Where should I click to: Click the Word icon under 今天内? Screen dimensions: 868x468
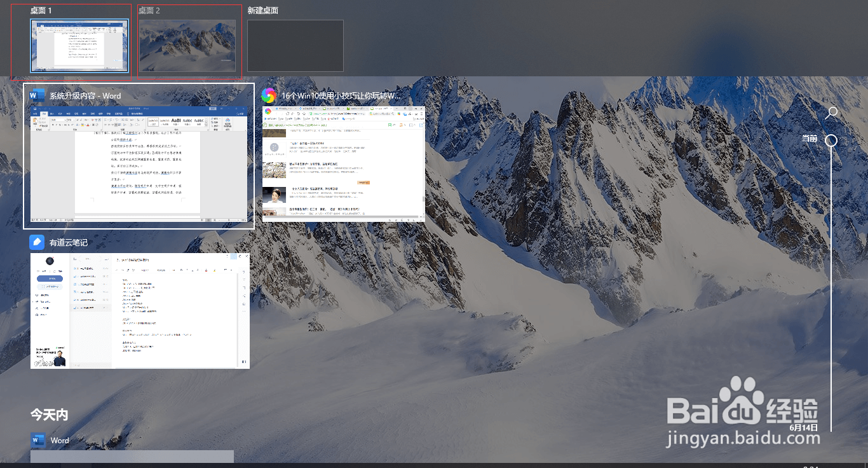coord(38,440)
